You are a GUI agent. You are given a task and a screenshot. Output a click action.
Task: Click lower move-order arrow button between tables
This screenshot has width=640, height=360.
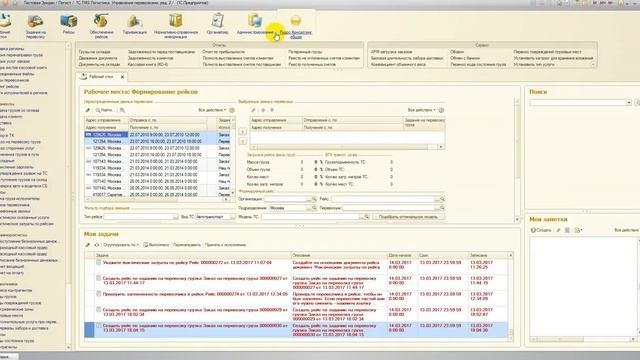point(242,141)
